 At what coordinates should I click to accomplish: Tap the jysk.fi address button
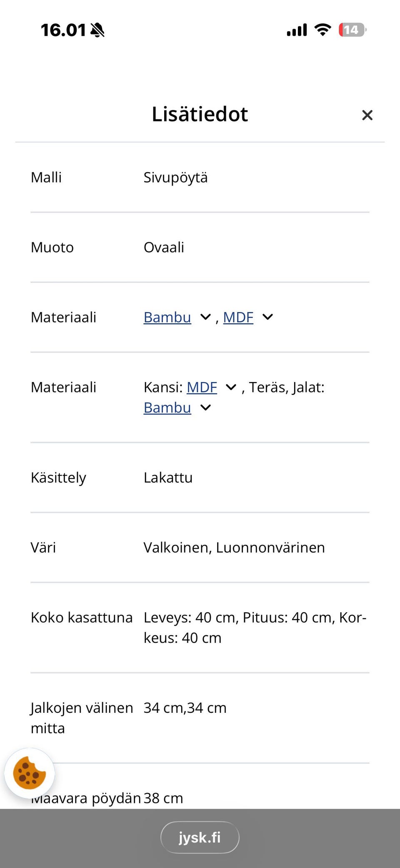coord(200,837)
